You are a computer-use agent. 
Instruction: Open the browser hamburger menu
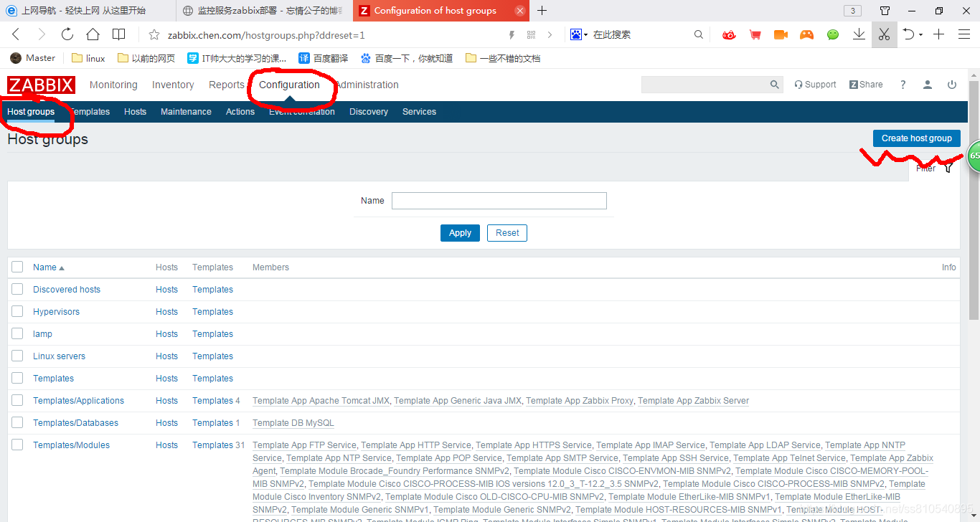tap(964, 34)
